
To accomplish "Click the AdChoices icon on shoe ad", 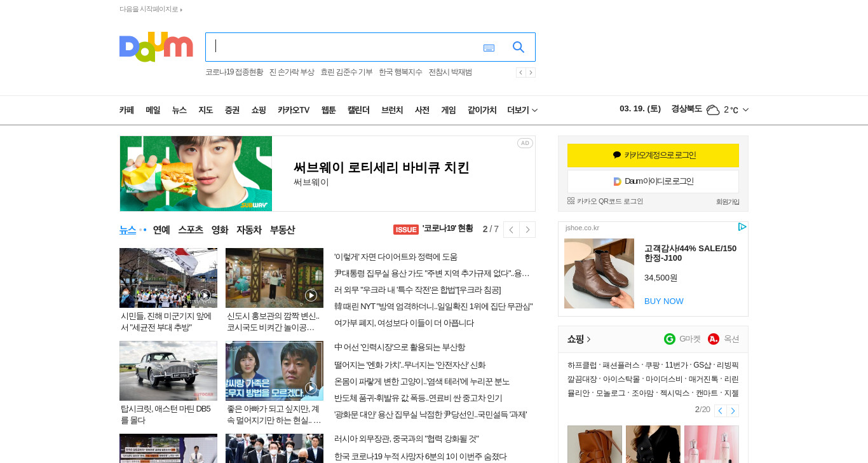I will pyautogui.click(x=742, y=227).
